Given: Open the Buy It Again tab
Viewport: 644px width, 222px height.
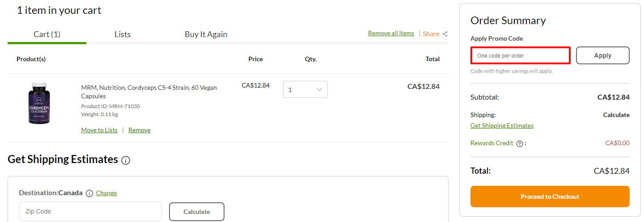Looking at the screenshot, I should [x=206, y=34].
